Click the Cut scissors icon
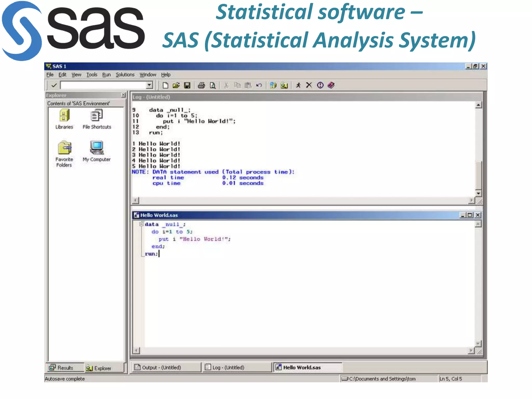532x399 pixels. [226, 85]
